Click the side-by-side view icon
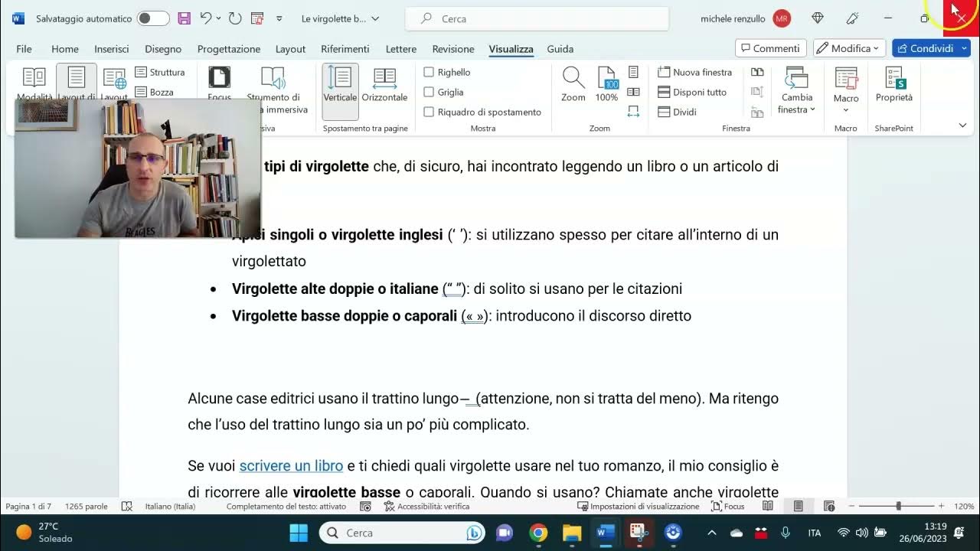The width and height of the screenshot is (980, 551). pyautogui.click(x=757, y=72)
